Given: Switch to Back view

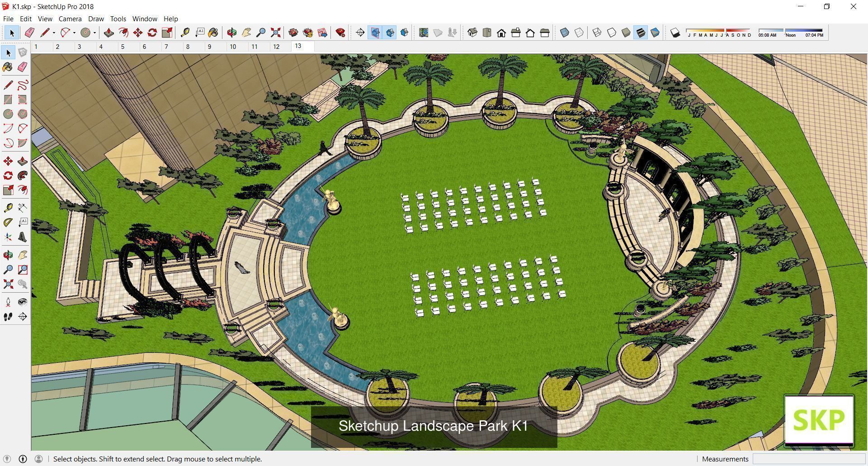Looking at the screenshot, I should point(530,33).
